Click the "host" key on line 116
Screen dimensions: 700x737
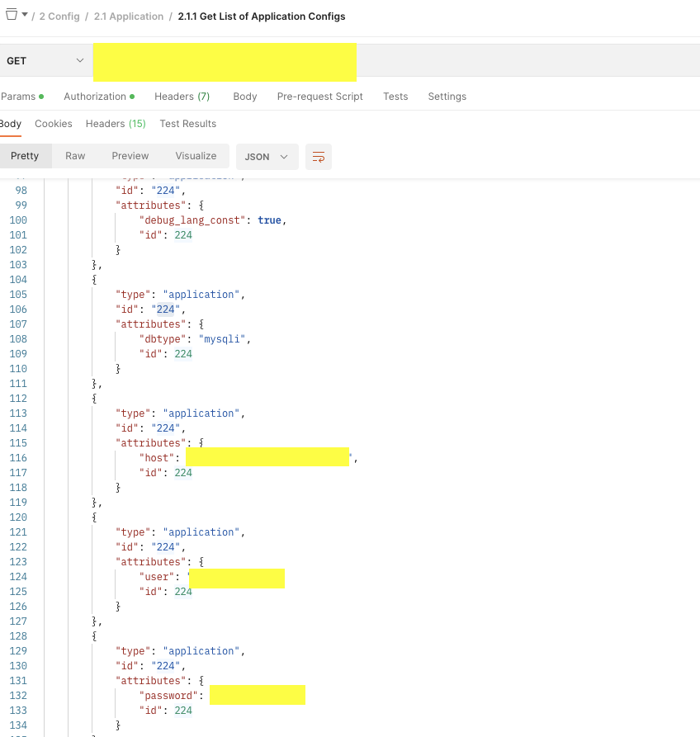point(157,458)
